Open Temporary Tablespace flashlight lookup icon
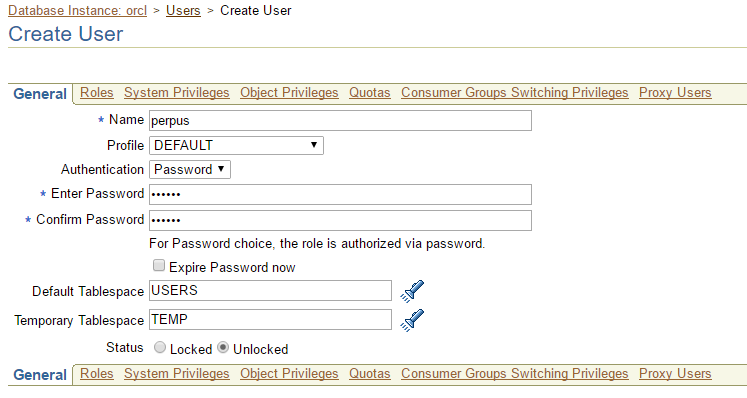 [412, 320]
